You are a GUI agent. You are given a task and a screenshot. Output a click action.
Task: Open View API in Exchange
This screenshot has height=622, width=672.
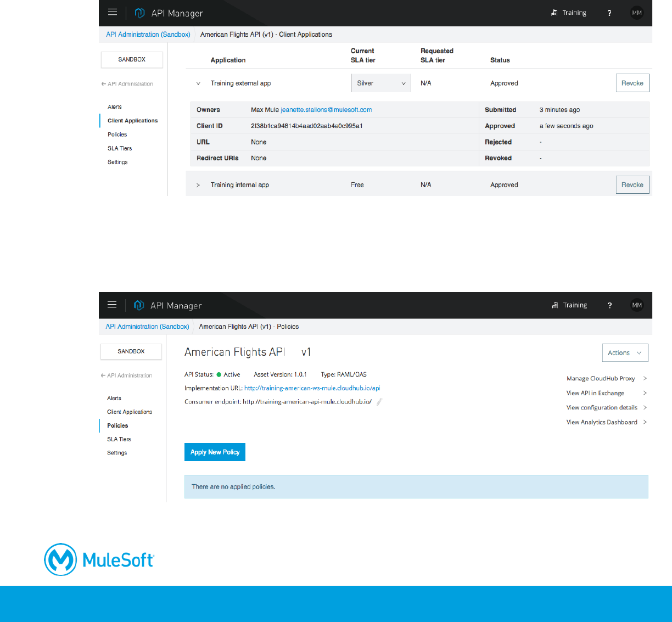606,393
